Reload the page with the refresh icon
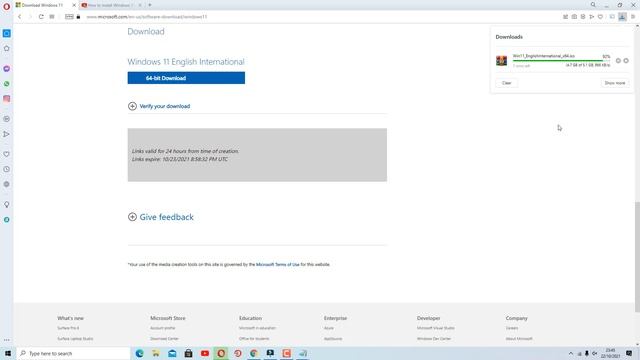Image resolution: width=640 pixels, height=360 pixels. pyautogui.click(x=41, y=17)
